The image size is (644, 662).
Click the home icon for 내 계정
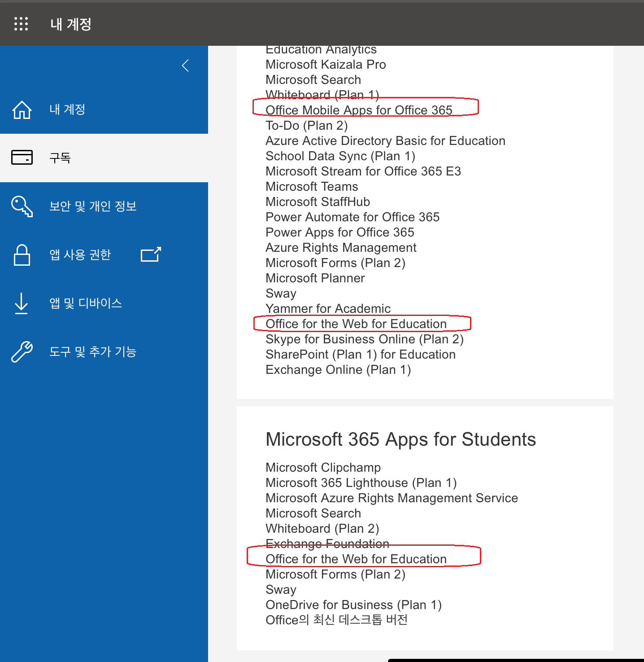pos(22,110)
